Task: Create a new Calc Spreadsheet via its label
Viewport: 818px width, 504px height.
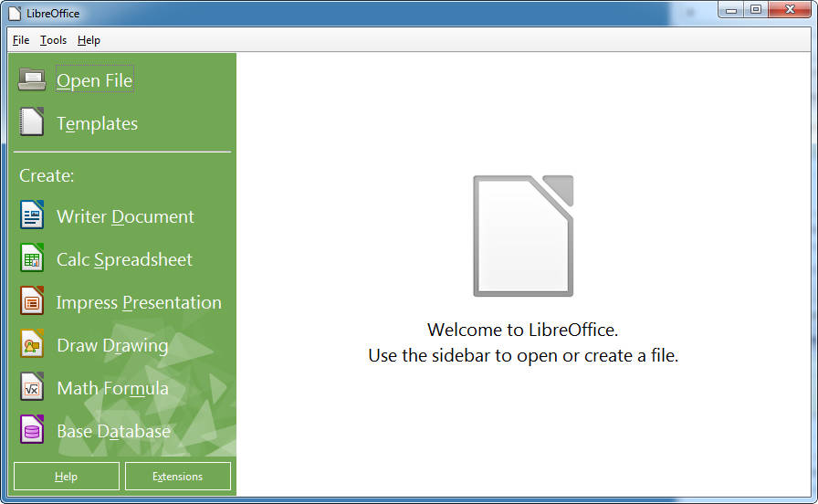Action: click(x=124, y=260)
